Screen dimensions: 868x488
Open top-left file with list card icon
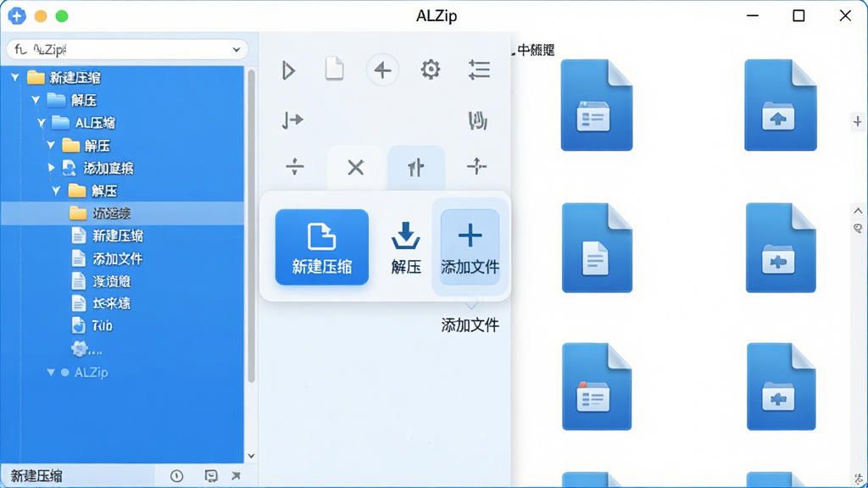596,105
